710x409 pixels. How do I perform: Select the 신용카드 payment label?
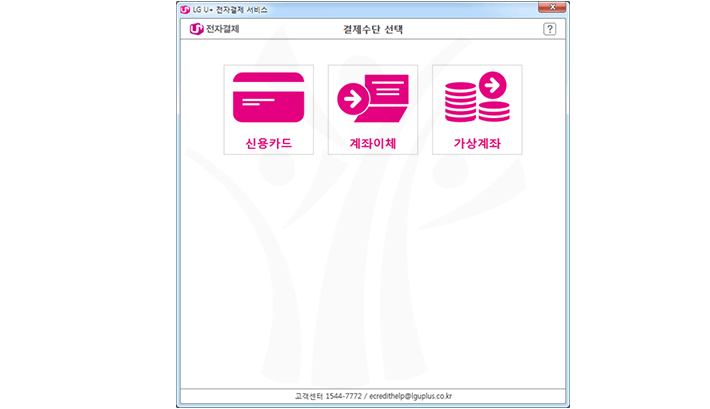pos(268,143)
